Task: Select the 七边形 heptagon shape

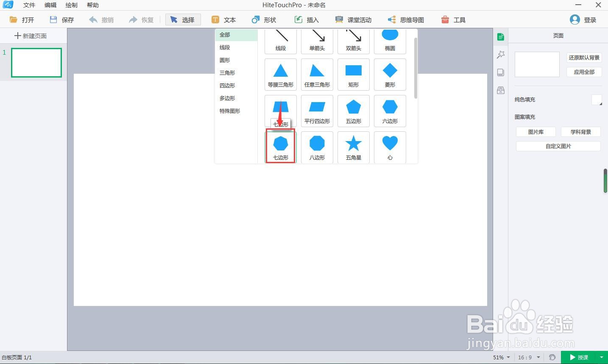Action: click(281, 147)
